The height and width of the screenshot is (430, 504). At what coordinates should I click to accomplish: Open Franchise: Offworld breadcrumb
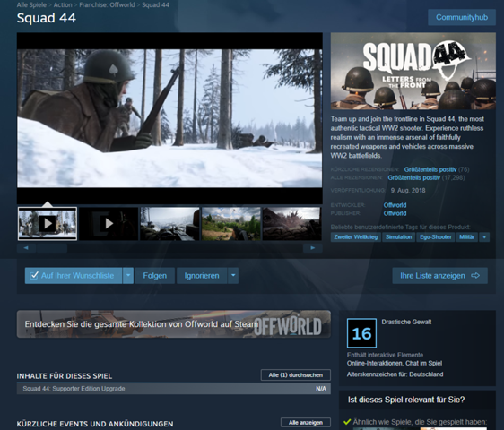107,4
